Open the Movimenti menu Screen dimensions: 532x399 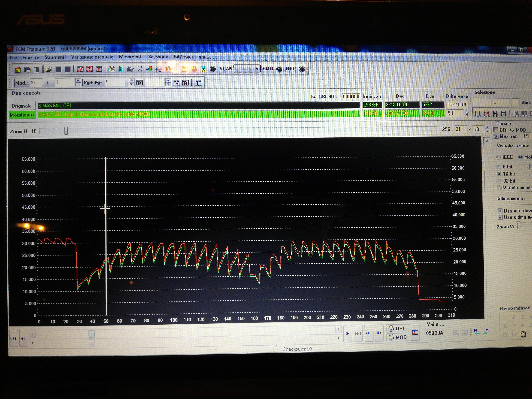131,57
